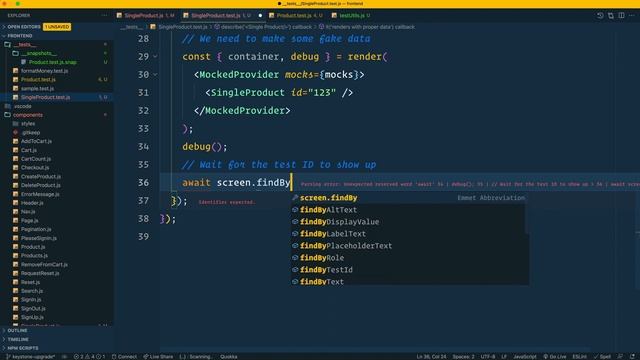Click SingleProduct.test.js in breadcrumb

tap(179, 27)
